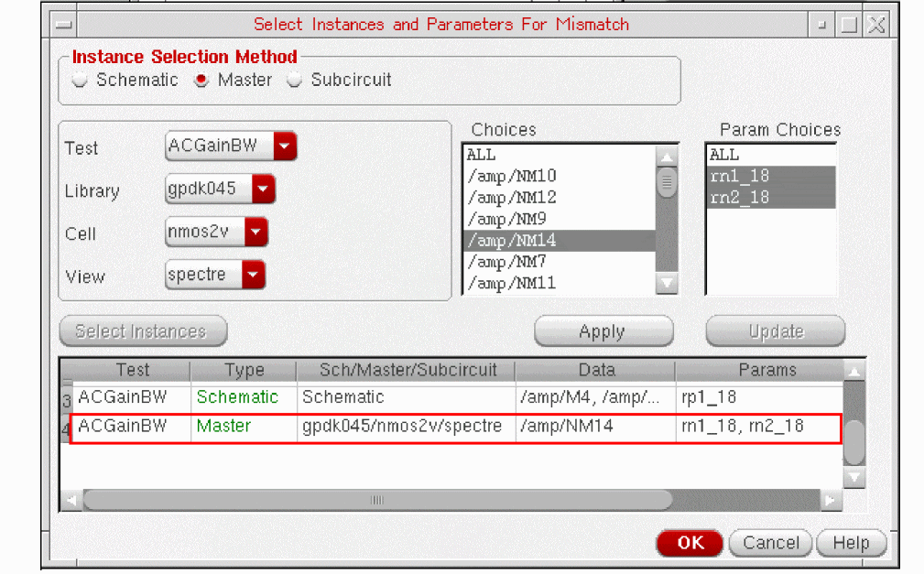Select rn2_18 in Param Choices
This screenshot has height=574, width=924.
771,198
